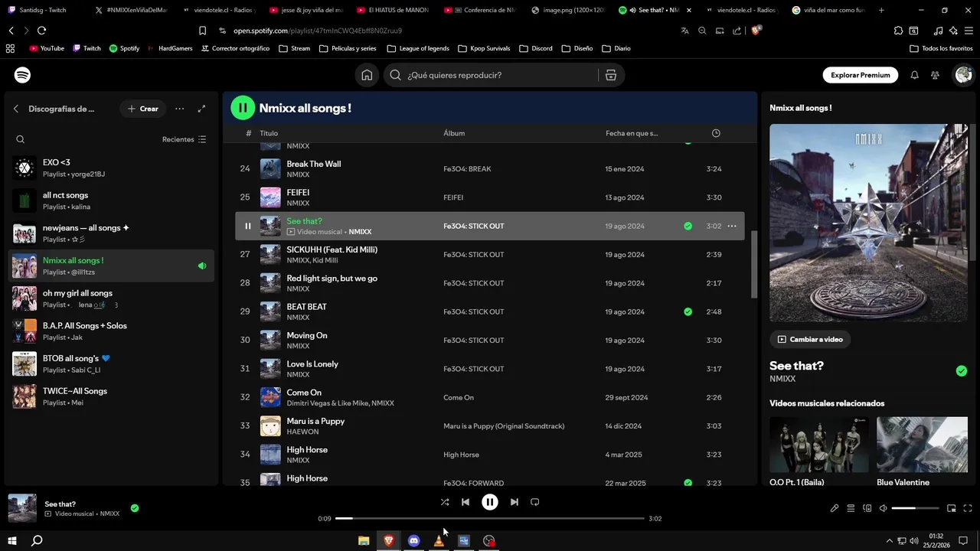The image size is (980, 551).
Task: Open connect to a device
Action: pos(867,508)
